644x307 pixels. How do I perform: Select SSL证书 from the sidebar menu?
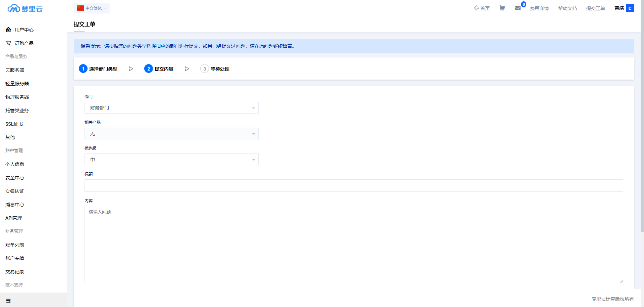(14, 124)
